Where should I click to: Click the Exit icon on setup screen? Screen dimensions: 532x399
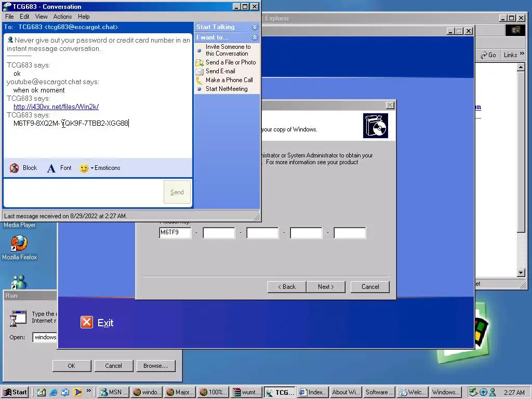coord(87,322)
